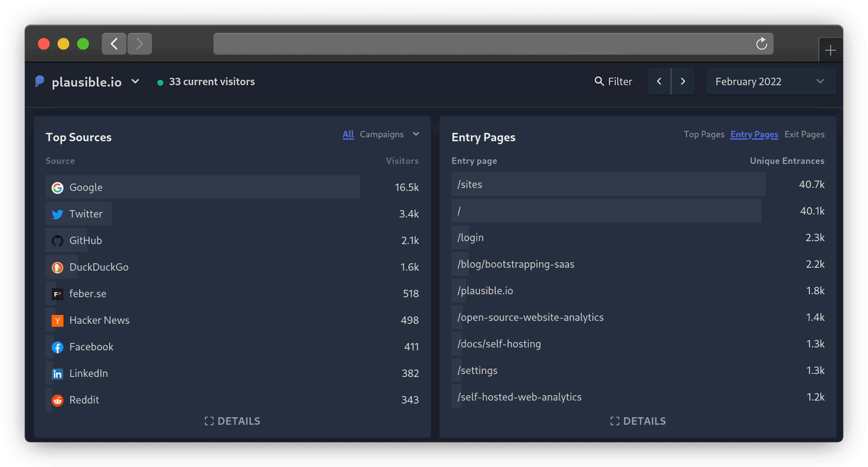Go to the previous time period
This screenshot has height=467, width=868.
(x=659, y=81)
